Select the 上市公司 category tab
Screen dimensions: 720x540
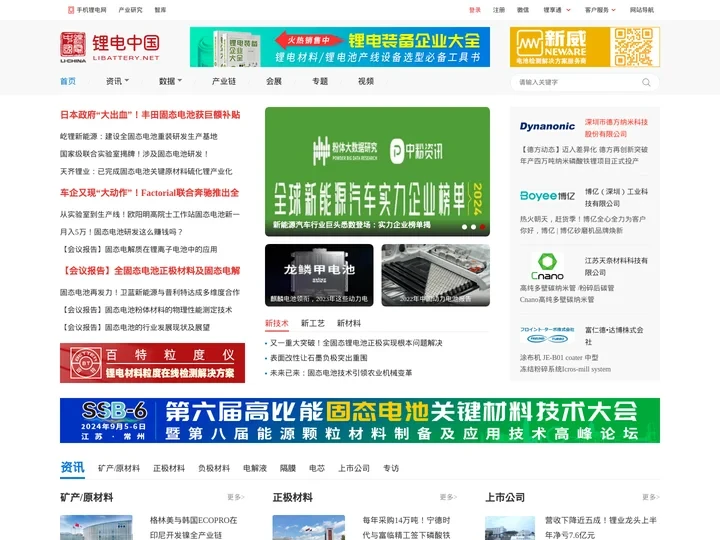pos(354,468)
